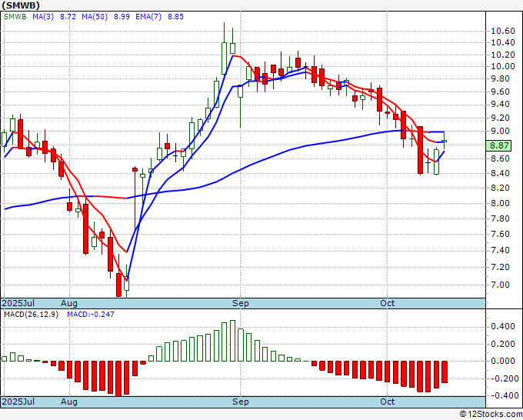This screenshot has width=523, height=420.
Task: Click Sep on price chart date axis
Action: [x=241, y=303]
